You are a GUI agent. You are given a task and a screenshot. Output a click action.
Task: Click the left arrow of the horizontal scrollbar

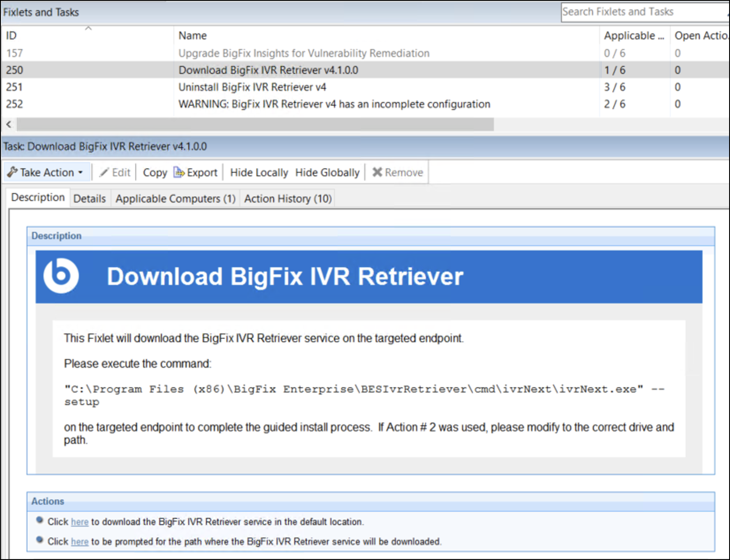click(x=9, y=125)
